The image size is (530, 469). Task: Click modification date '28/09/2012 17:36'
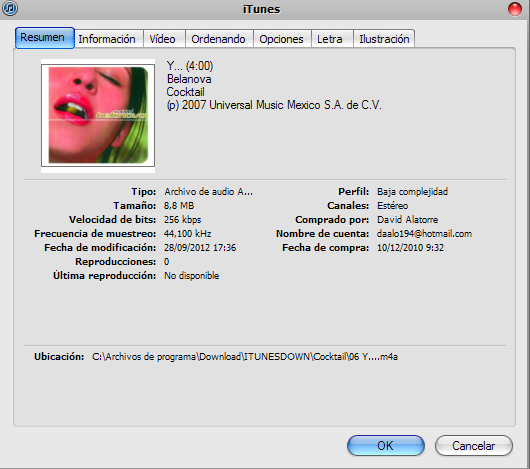point(200,248)
